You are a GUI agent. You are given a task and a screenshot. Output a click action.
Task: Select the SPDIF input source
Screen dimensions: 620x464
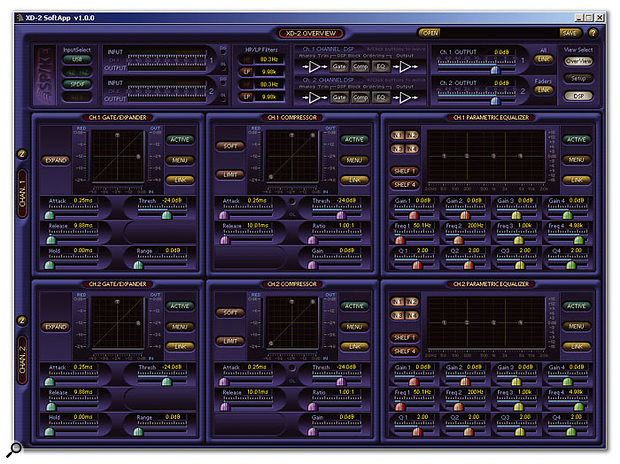[x=77, y=84]
